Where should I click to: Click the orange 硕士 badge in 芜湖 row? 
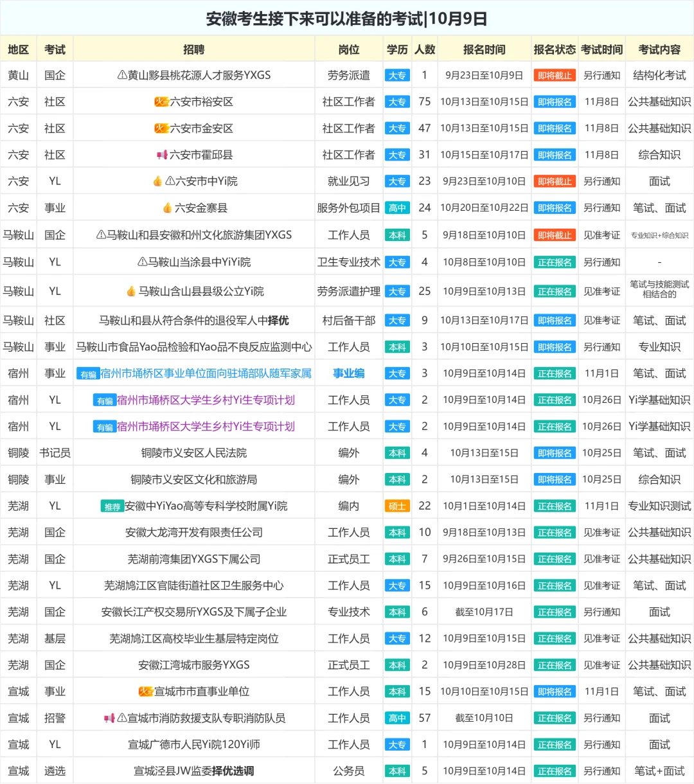tap(397, 506)
